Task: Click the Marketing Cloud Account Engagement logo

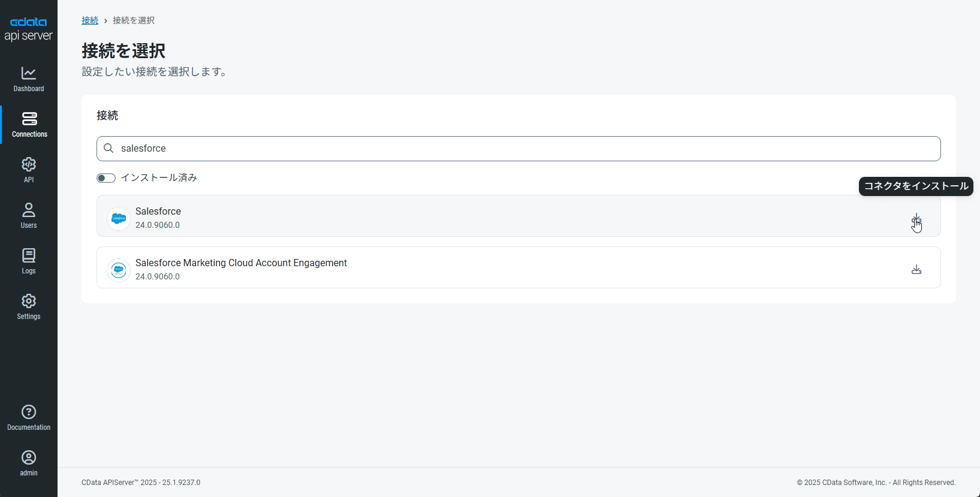Action: point(119,270)
